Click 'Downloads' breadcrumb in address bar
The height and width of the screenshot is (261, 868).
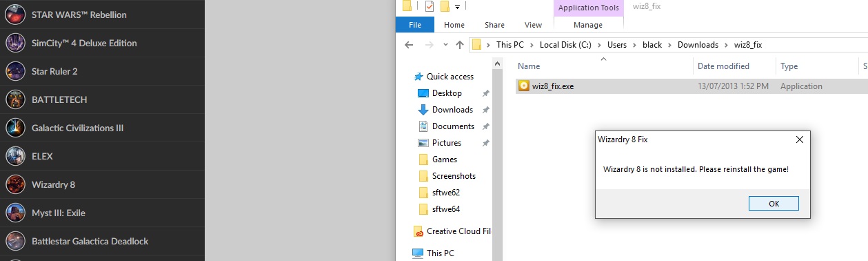click(698, 45)
